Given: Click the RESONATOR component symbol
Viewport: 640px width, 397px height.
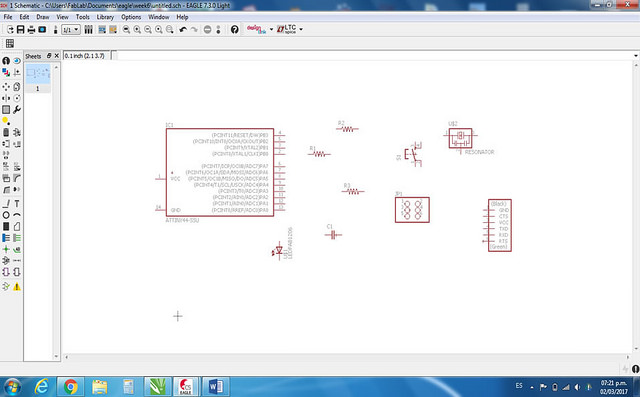Looking at the screenshot, I should coord(460,138).
